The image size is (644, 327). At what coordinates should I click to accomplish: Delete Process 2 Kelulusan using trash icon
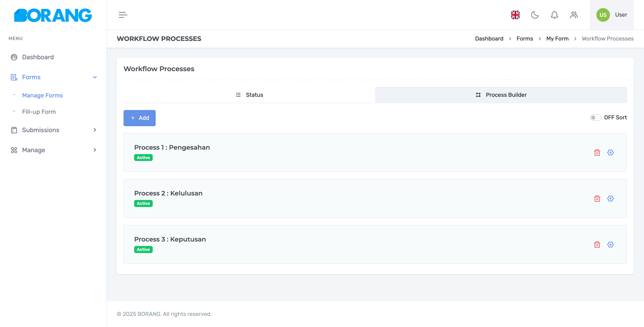pos(597,198)
